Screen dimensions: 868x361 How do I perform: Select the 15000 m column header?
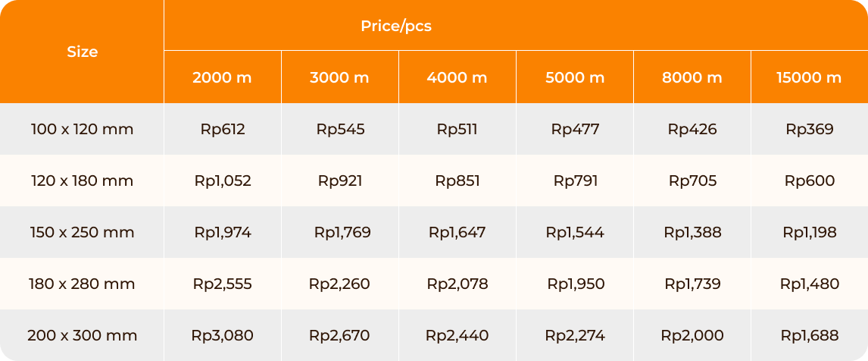(810, 77)
